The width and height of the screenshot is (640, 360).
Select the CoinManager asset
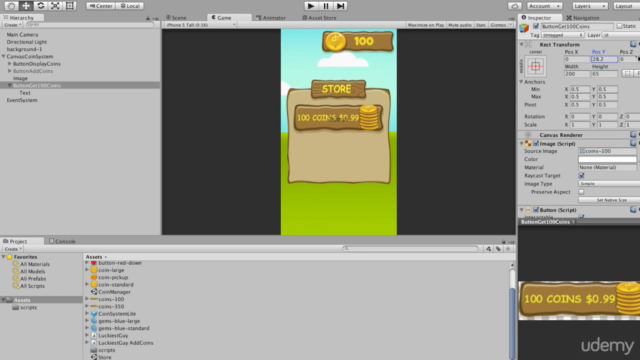coord(114,292)
